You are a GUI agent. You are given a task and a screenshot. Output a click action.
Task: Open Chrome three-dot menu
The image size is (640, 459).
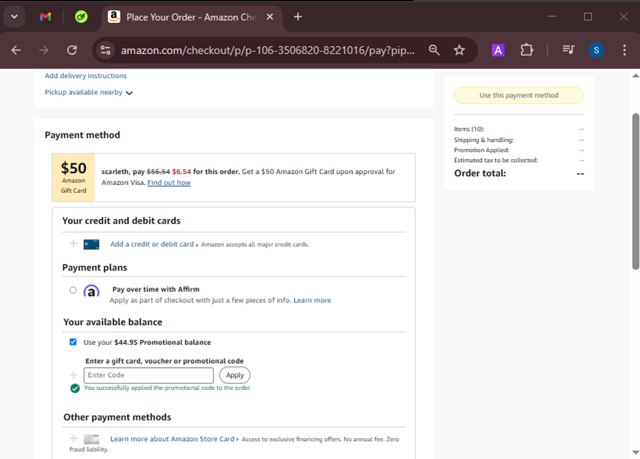click(x=624, y=50)
